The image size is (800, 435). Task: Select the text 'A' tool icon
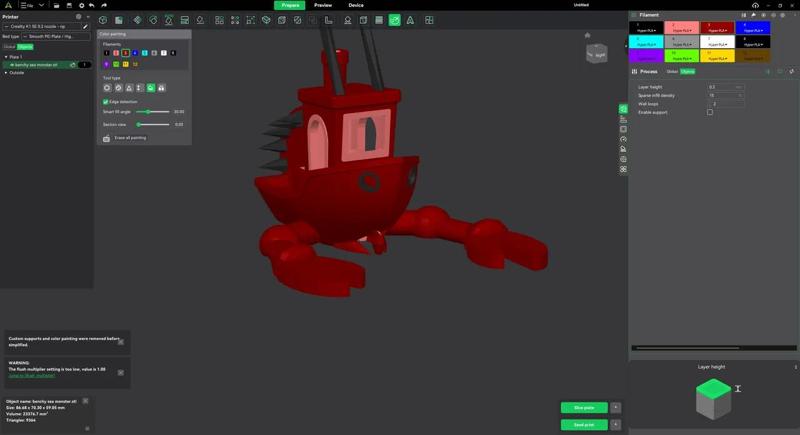click(x=410, y=20)
